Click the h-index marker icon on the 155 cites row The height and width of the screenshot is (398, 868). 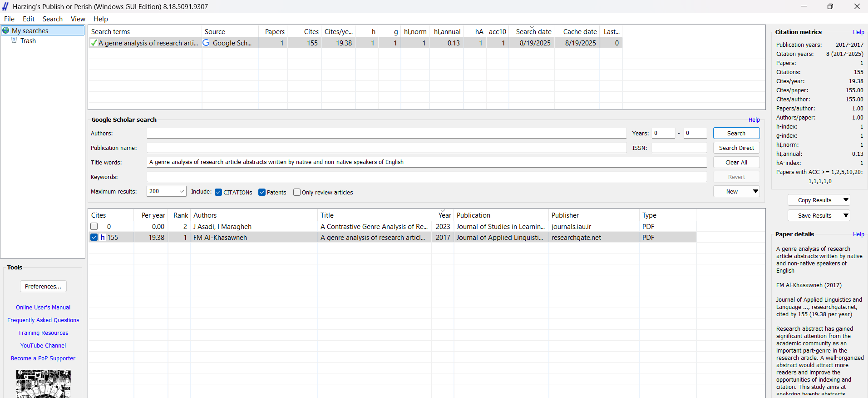(x=103, y=237)
